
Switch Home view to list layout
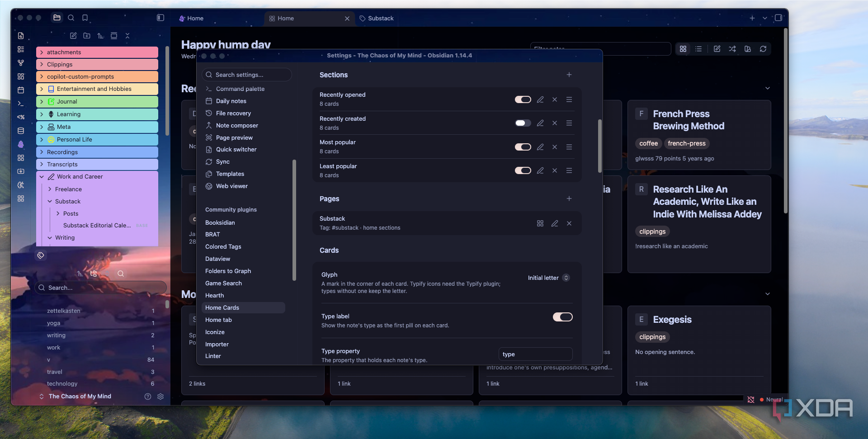click(698, 49)
